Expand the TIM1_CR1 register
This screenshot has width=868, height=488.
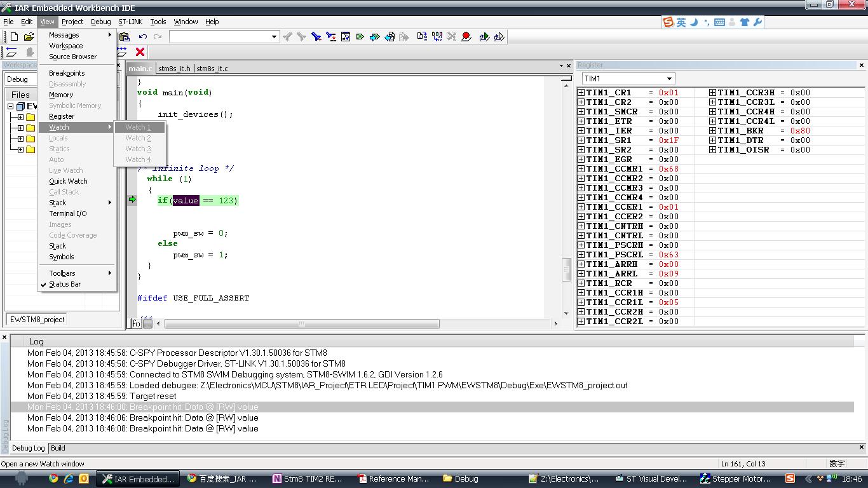pyautogui.click(x=581, y=93)
